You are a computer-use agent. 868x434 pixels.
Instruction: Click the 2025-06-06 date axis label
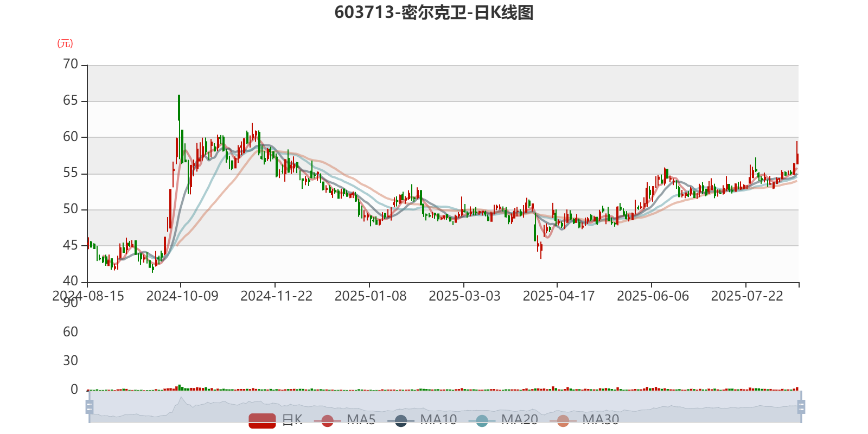click(x=653, y=296)
